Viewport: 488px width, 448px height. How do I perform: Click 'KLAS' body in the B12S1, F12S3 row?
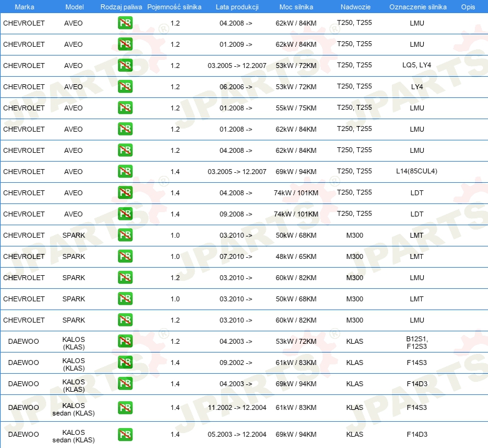(x=354, y=341)
